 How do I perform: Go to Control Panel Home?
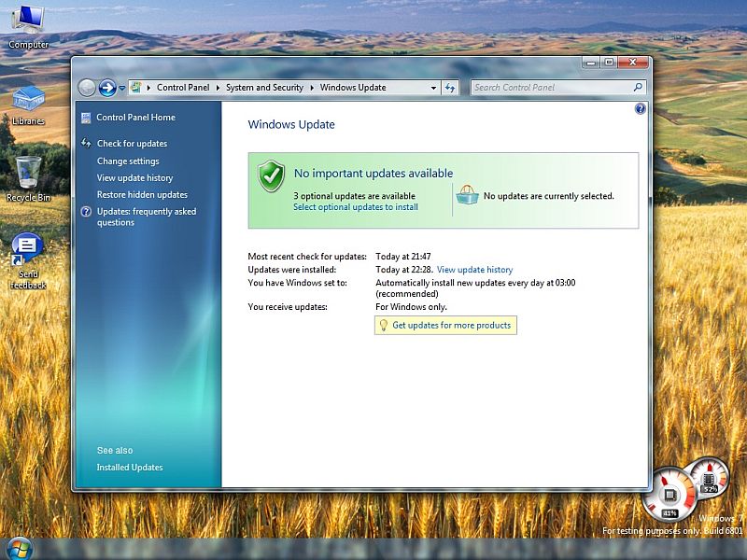coord(135,118)
